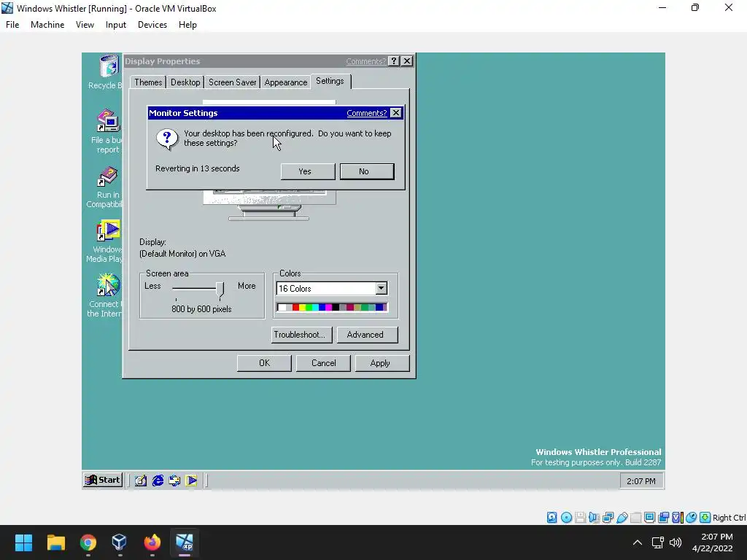The width and height of the screenshot is (747, 560).
Task: Click No to revert settings
Action: click(367, 171)
